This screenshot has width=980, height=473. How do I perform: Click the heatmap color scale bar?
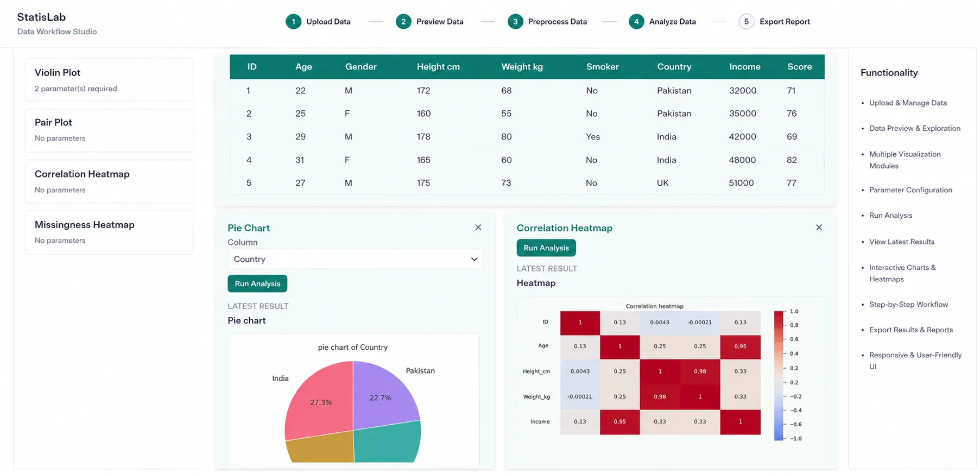click(x=779, y=375)
